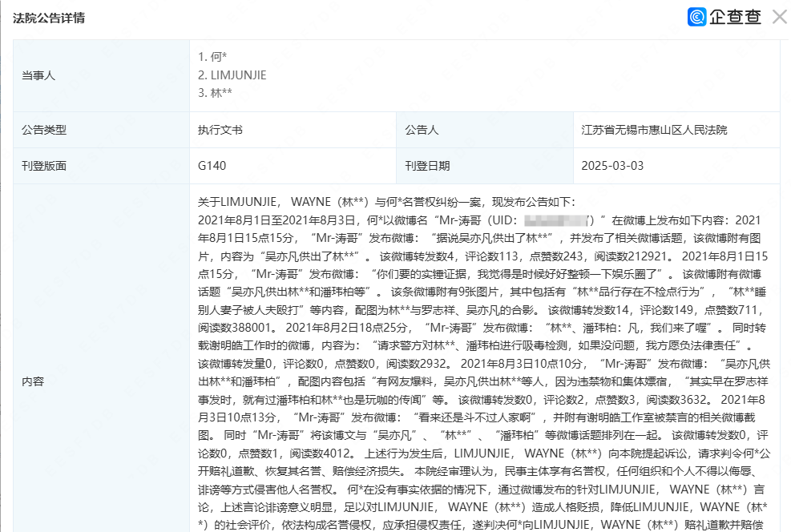Click the G140 value cell
791x532 pixels.
[x=293, y=166]
